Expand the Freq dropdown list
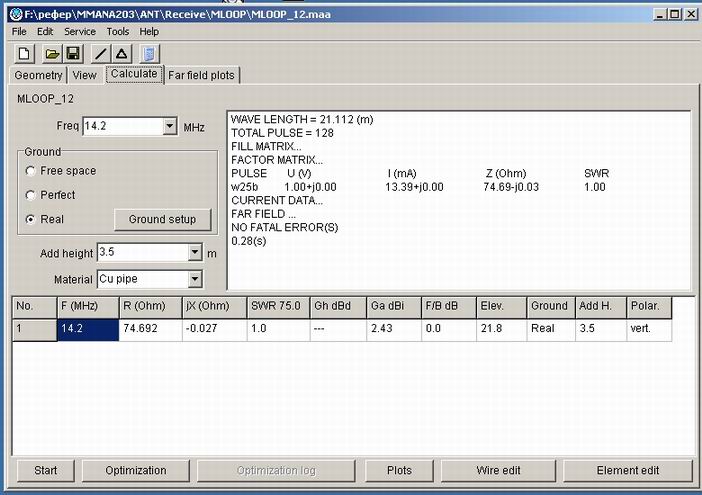Screen dimensions: 702x495 (x=169, y=127)
